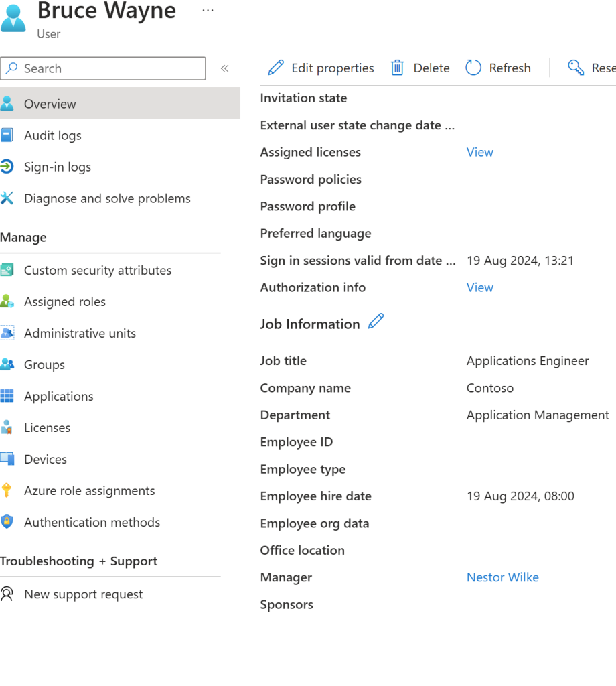Click the Edit properties pencil icon
Image resolution: width=616 pixels, height=686 pixels.
275,68
